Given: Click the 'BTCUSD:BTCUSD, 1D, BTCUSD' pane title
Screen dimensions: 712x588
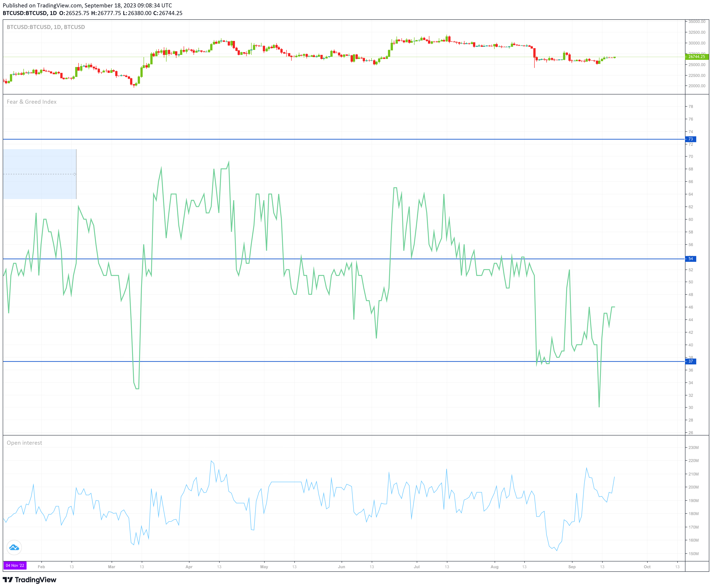Looking at the screenshot, I should (46, 27).
